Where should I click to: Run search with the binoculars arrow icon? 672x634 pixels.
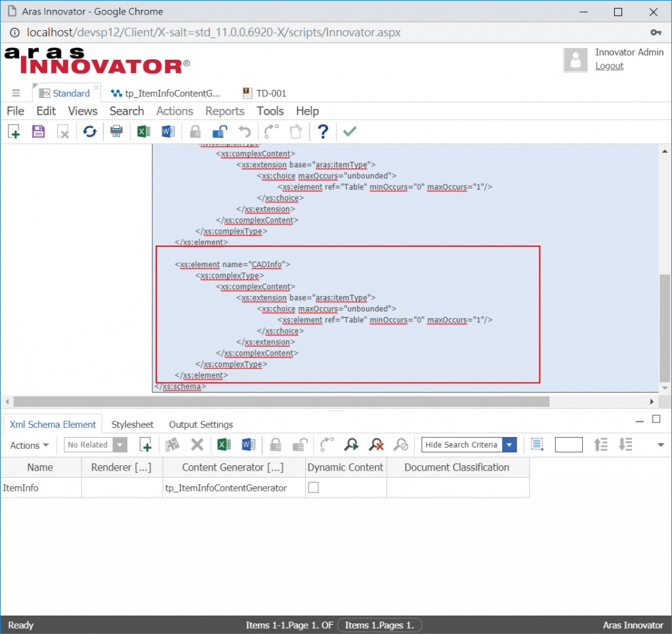pyautogui.click(x=352, y=444)
